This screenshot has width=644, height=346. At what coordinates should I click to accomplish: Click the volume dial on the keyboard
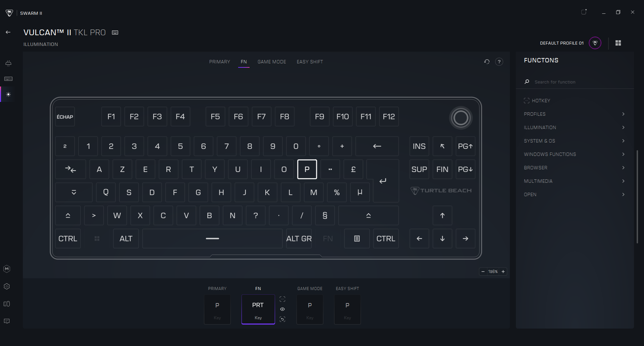(x=461, y=118)
